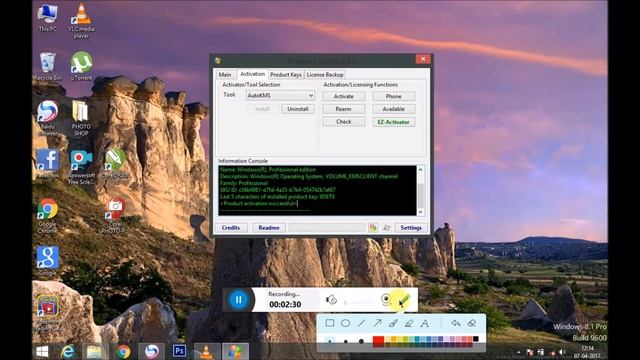Choose the smallest pen thickness dot
Screen dimensions: 640x360
point(330,341)
